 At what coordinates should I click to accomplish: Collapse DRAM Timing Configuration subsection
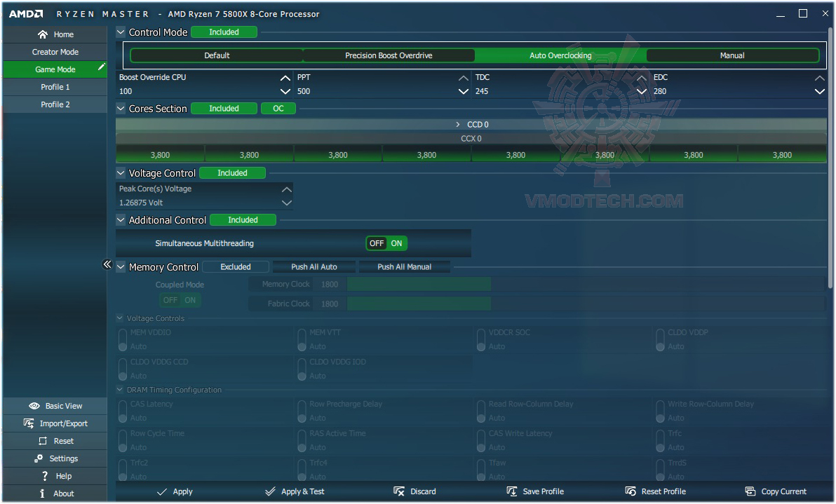coord(120,390)
